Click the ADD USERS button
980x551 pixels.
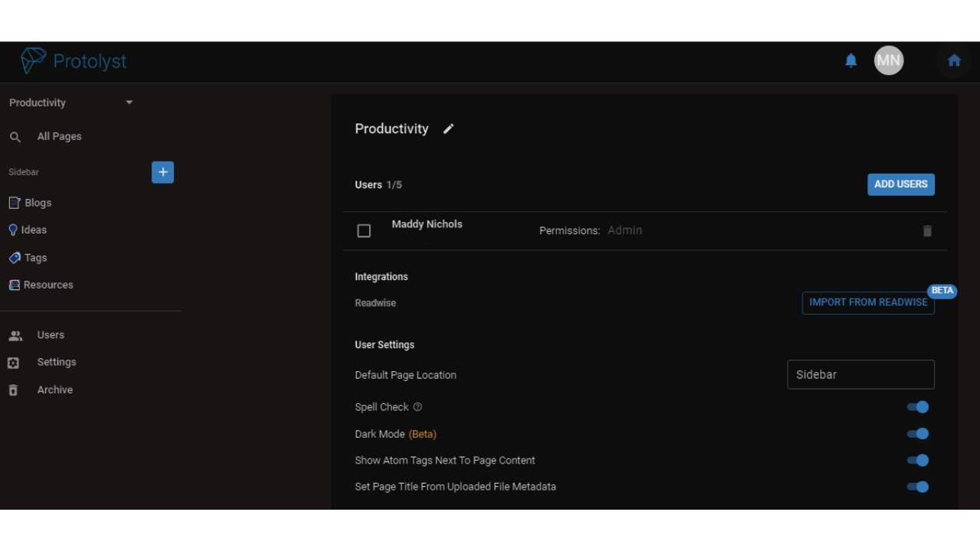coord(900,184)
